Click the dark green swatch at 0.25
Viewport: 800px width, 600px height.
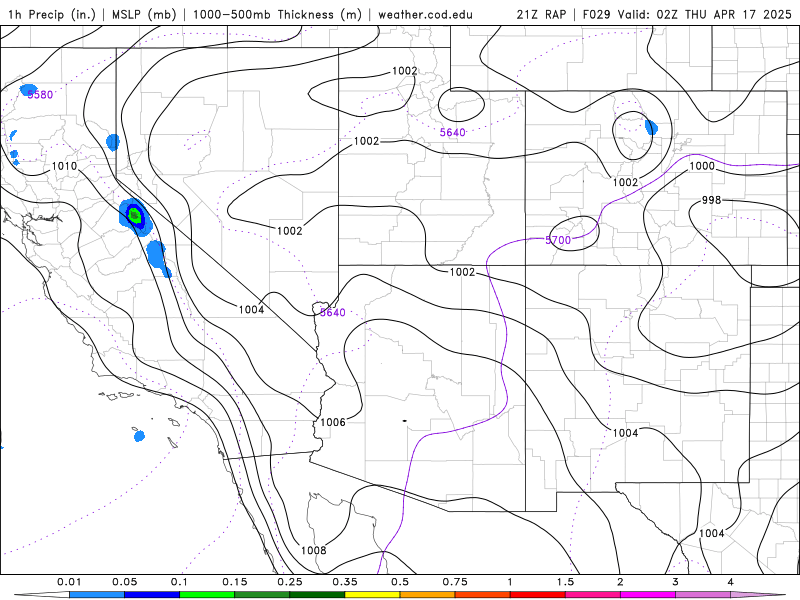click(x=317, y=595)
